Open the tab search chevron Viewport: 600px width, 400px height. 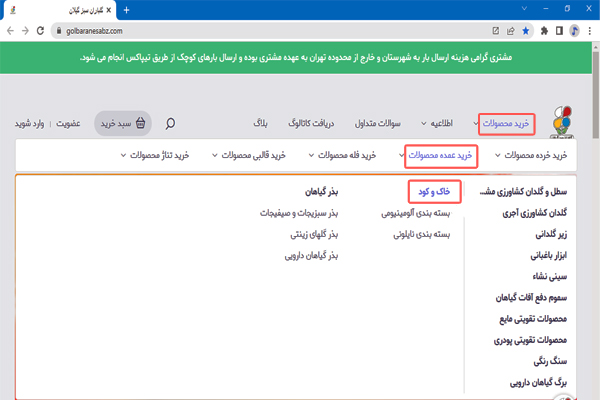click(524, 8)
